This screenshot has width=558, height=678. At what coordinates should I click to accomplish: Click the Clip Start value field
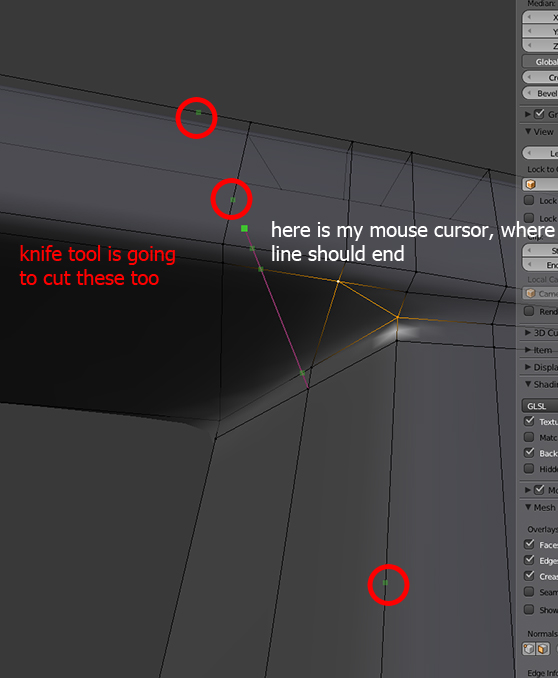tap(540, 250)
